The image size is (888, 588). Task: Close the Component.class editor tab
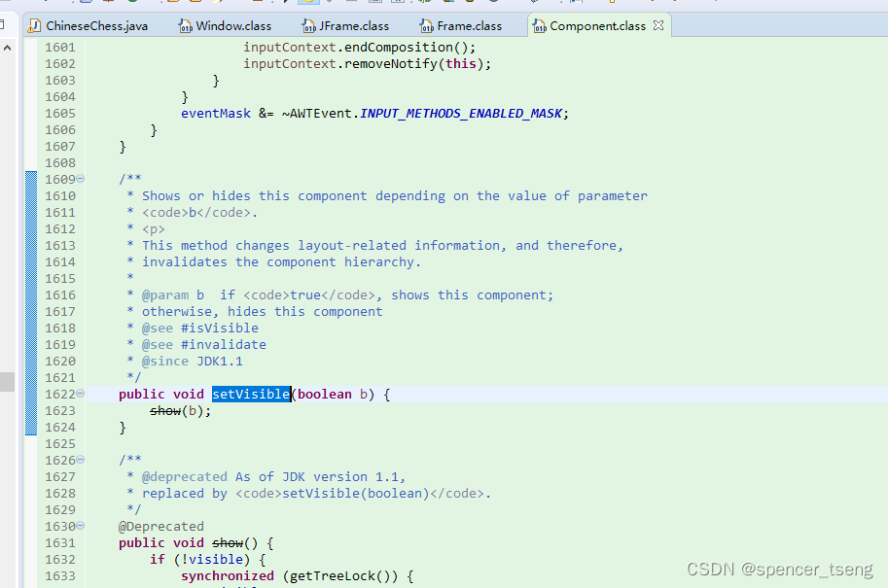tap(659, 26)
